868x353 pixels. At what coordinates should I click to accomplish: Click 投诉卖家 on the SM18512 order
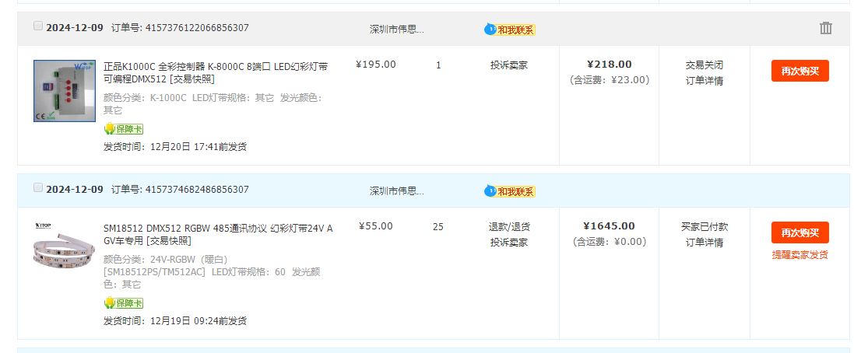click(x=509, y=243)
